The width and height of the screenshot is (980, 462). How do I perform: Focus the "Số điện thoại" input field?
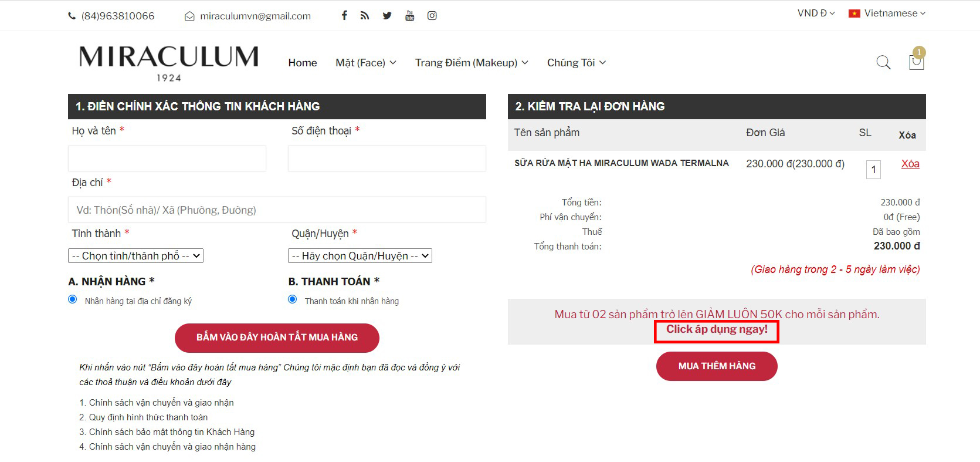387,159
